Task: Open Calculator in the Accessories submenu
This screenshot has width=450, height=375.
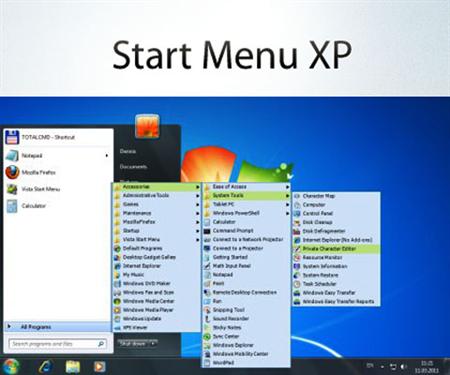Action: coord(247,222)
